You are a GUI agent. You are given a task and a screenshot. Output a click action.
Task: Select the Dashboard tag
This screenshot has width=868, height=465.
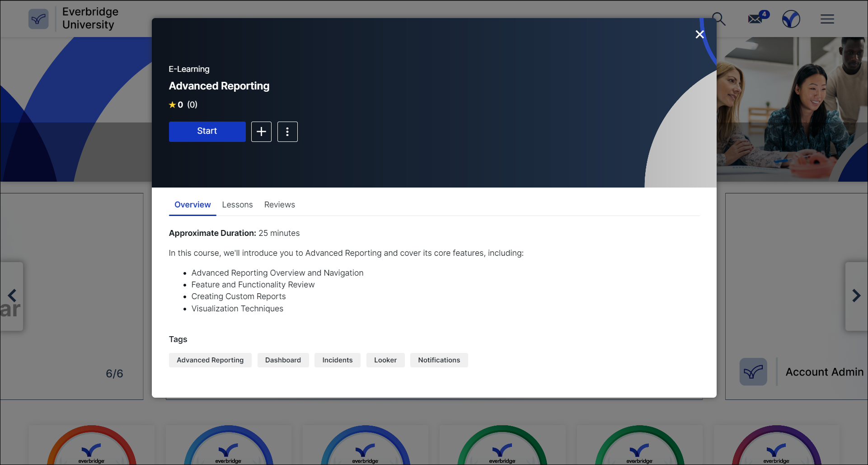[x=283, y=360]
